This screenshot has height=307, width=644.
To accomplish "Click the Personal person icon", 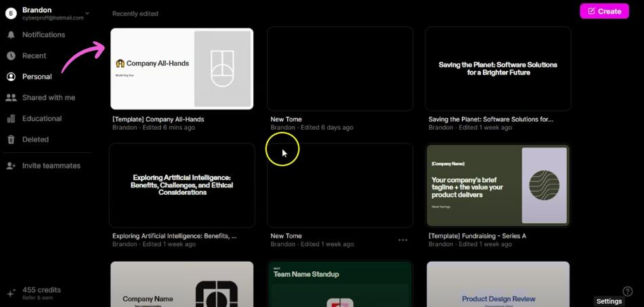I will tap(11, 76).
